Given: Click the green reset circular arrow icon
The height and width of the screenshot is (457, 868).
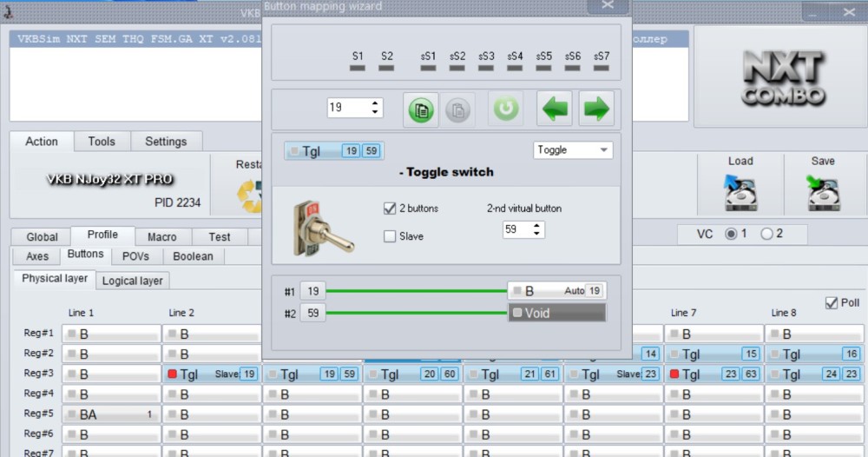Looking at the screenshot, I should (x=505, y=109).
